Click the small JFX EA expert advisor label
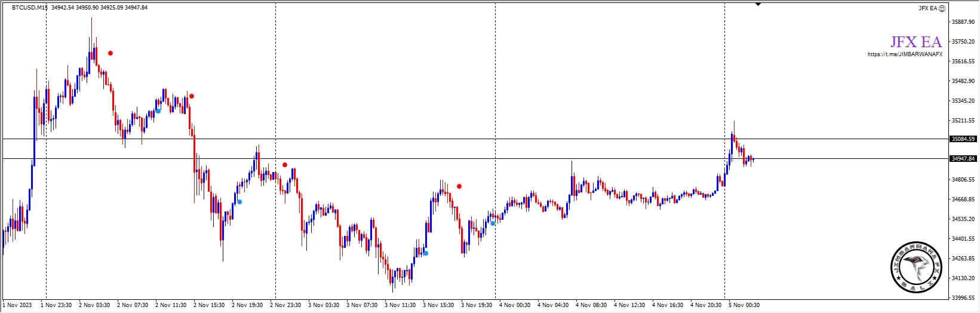The height and width of the screenshot is (313, 980). [927, 8]
